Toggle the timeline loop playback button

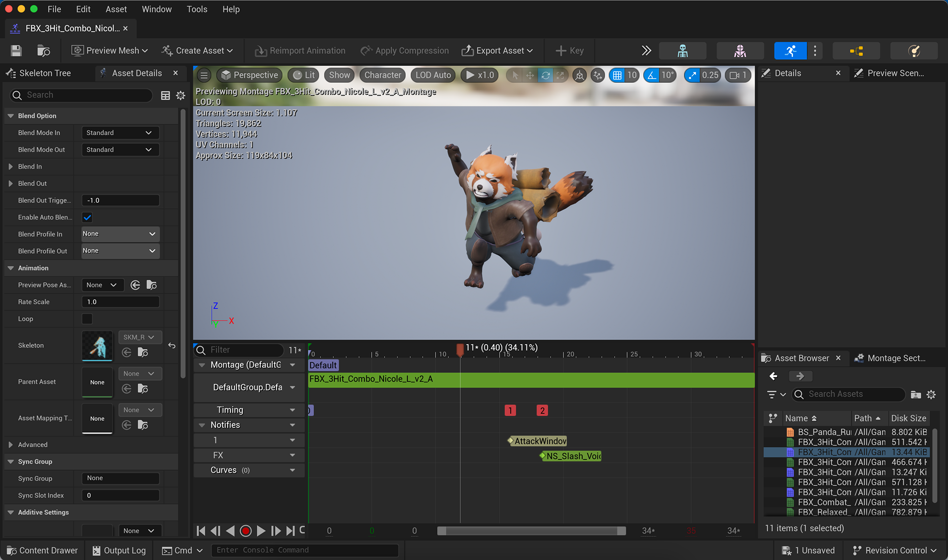[302, 530]
